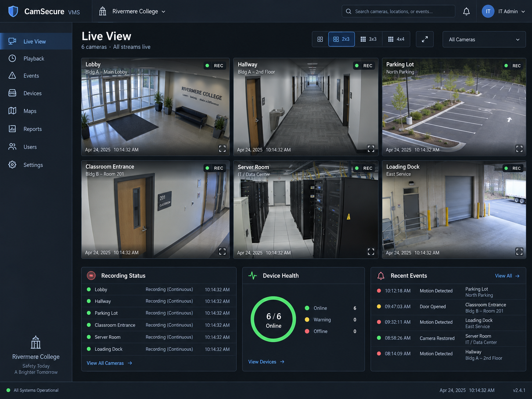Open notifications bell in top bar
This screenshot has height=399, width=532.
(x=466, y=11)
